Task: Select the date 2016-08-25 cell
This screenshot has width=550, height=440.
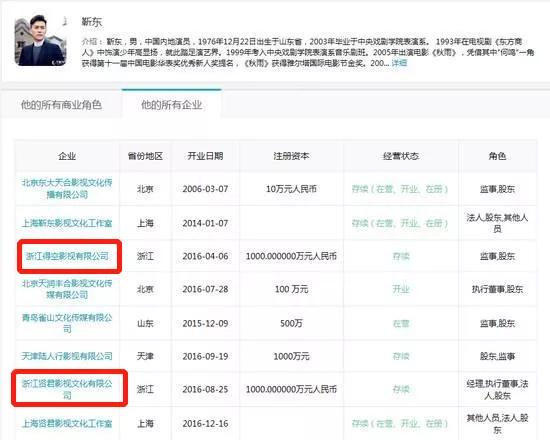Action: [205, 389]
